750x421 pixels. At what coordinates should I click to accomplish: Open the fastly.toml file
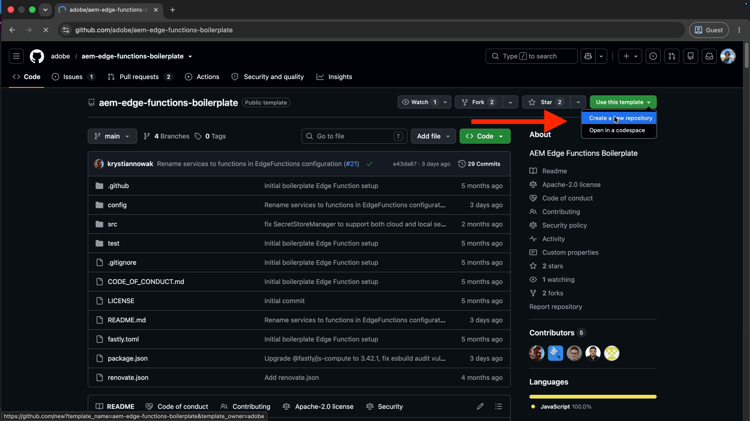(x=123, y=339)
